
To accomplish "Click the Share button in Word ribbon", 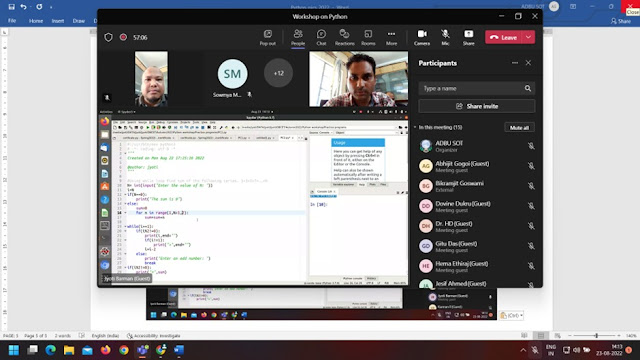I will click(621, 21).
